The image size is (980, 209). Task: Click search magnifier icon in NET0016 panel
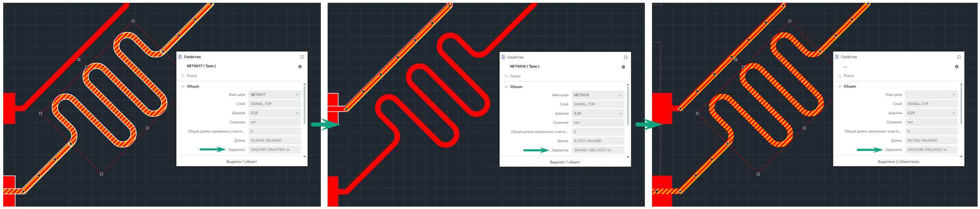tap(506, 76)
